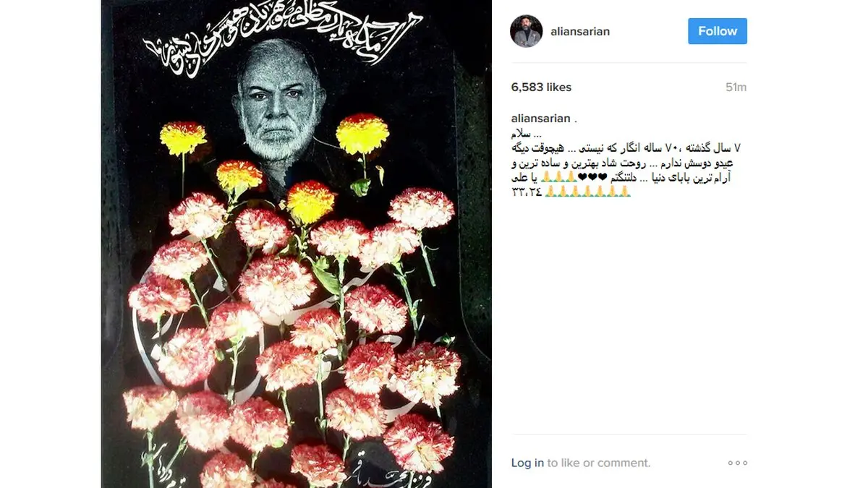Open the aliansarian profile avatar
Viewport: 868px width, 488px height.
(x=527, y=30)
